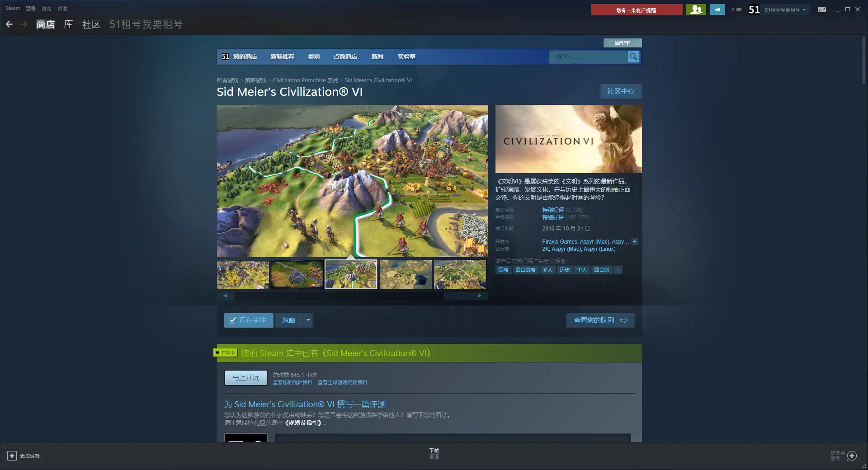Open the 51租号我要租号 profile tab

[x=146, y=24]
